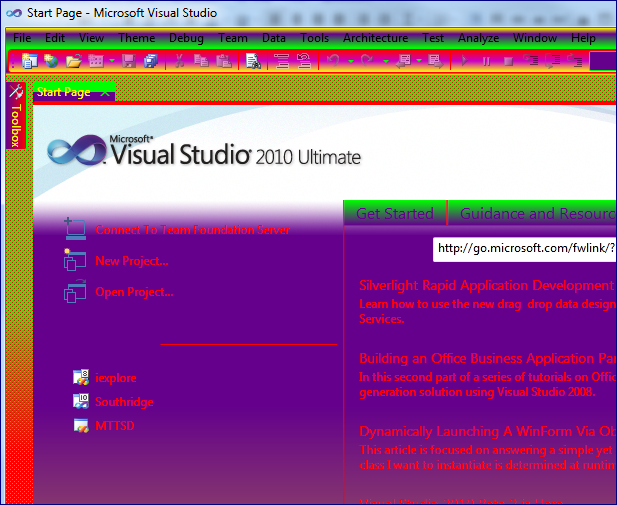Open the View menu
The height and width of the screenshot is (505, 617).
point(91,38)
